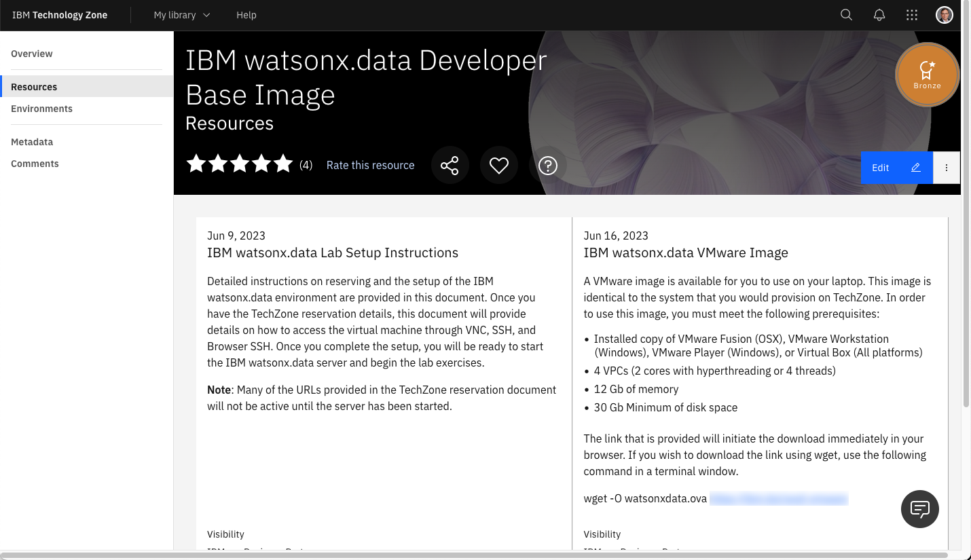Viewport: 971px width, 560px height.
Task: Click the Bronze badge medallion
Action: point(927,75)
